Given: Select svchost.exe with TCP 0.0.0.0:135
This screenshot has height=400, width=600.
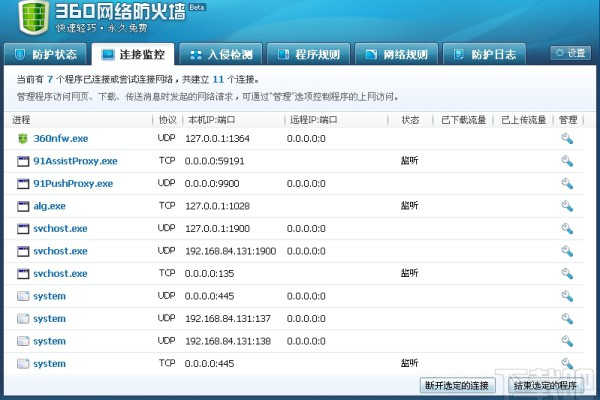Looking at the screenshot, I should (x=60, y=274).
